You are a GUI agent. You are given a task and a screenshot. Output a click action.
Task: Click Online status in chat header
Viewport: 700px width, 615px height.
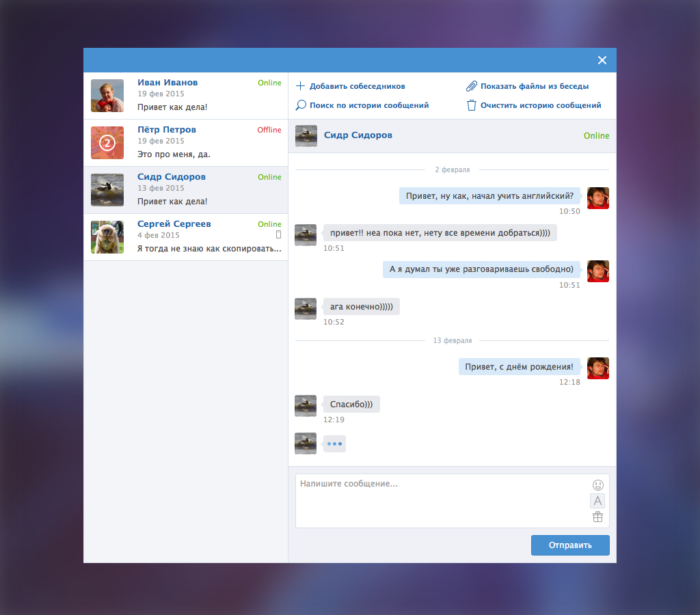tap(596, 136)
